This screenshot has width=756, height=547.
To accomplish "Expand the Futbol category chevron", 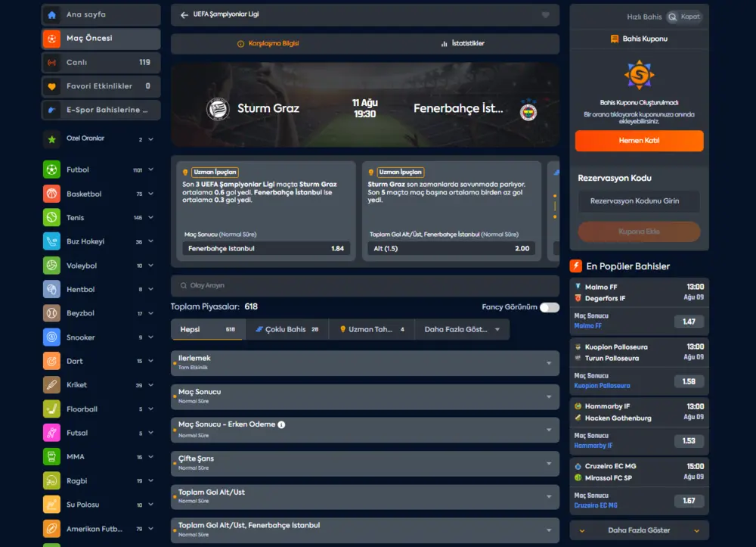I will coord(151,169).
